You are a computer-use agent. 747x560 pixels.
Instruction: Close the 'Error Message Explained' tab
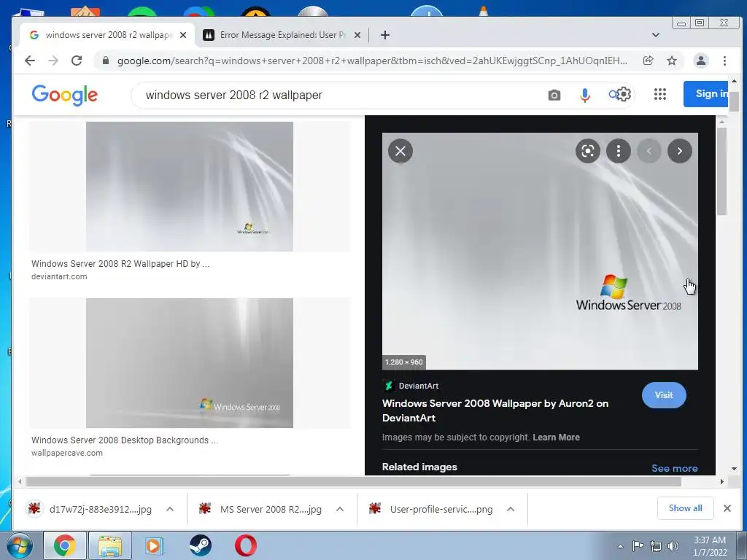tap(357, 35)
